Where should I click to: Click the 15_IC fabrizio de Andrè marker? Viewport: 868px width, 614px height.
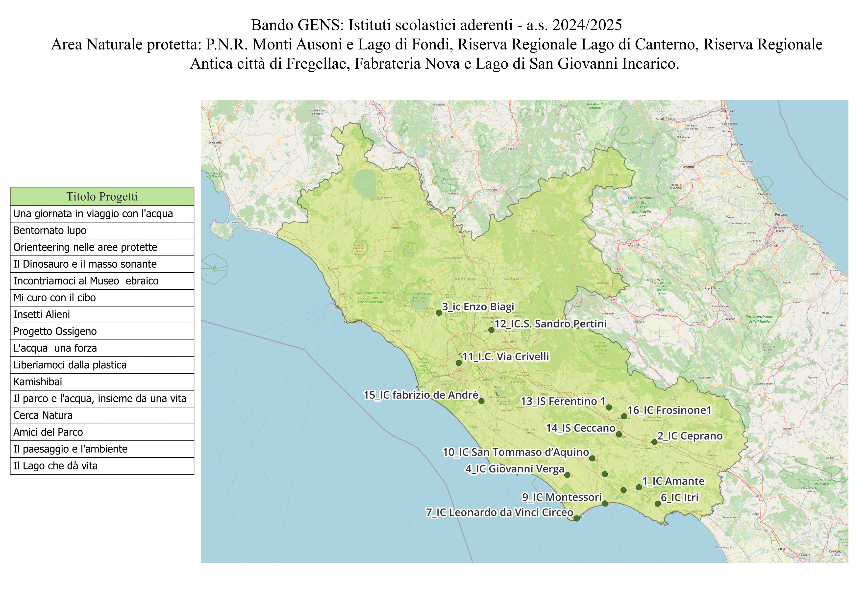point(481,401)
